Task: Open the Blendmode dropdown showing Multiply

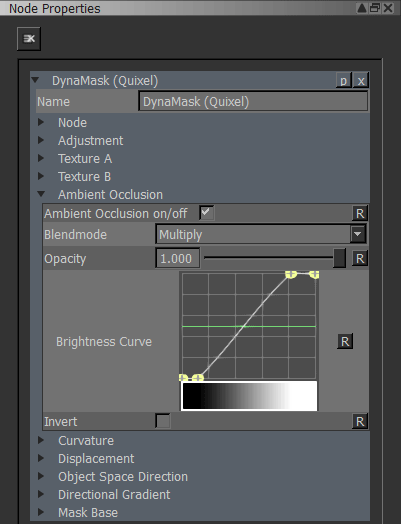Action: pyautogui.click(x=261, y=234)
